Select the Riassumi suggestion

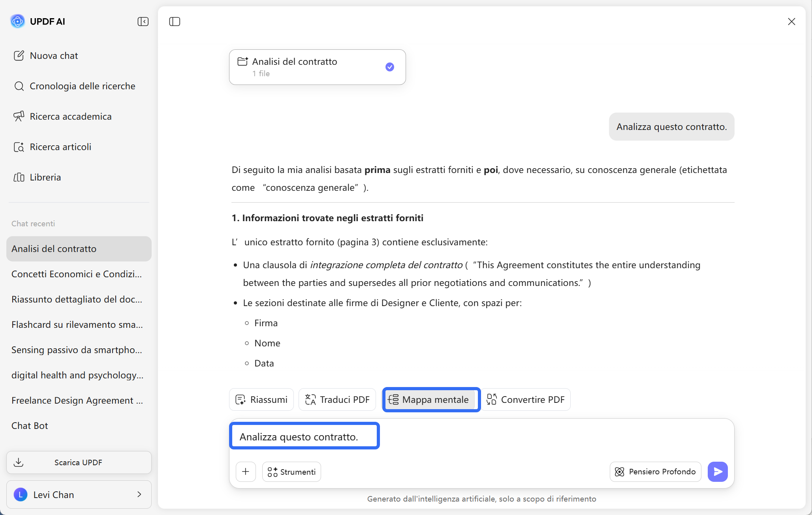pyautogui.click(x=261, y=399)
